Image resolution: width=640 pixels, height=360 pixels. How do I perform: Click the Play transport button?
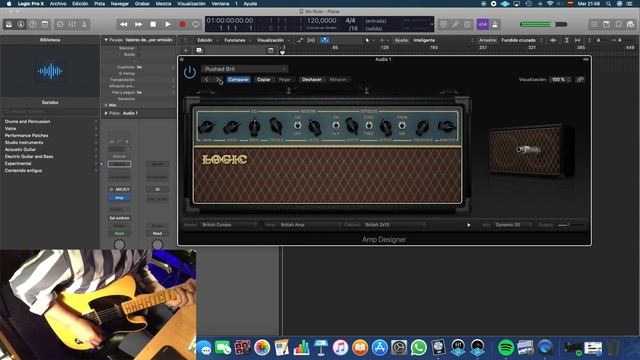coord(168,24)
